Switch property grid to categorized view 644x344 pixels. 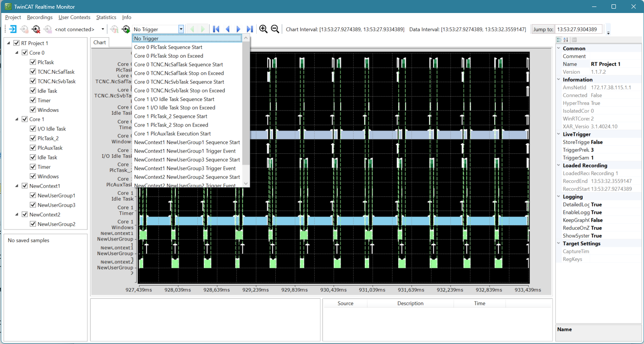click(x=559, y=40)
